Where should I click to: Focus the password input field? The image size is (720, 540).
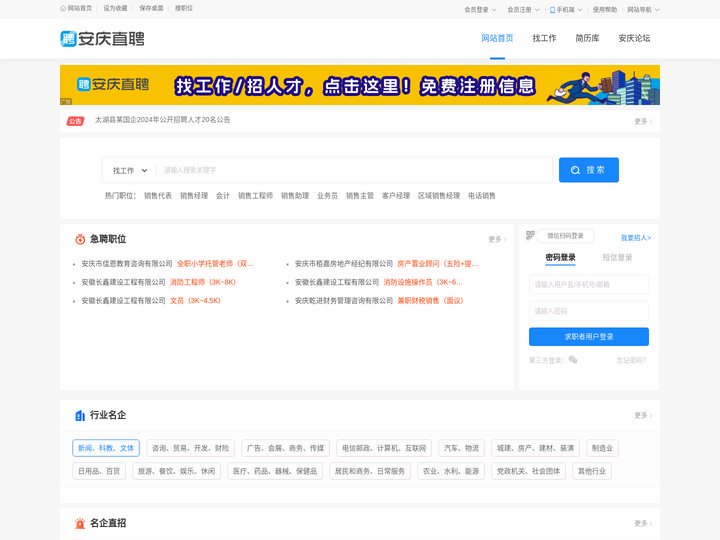[x=589, y=311]
